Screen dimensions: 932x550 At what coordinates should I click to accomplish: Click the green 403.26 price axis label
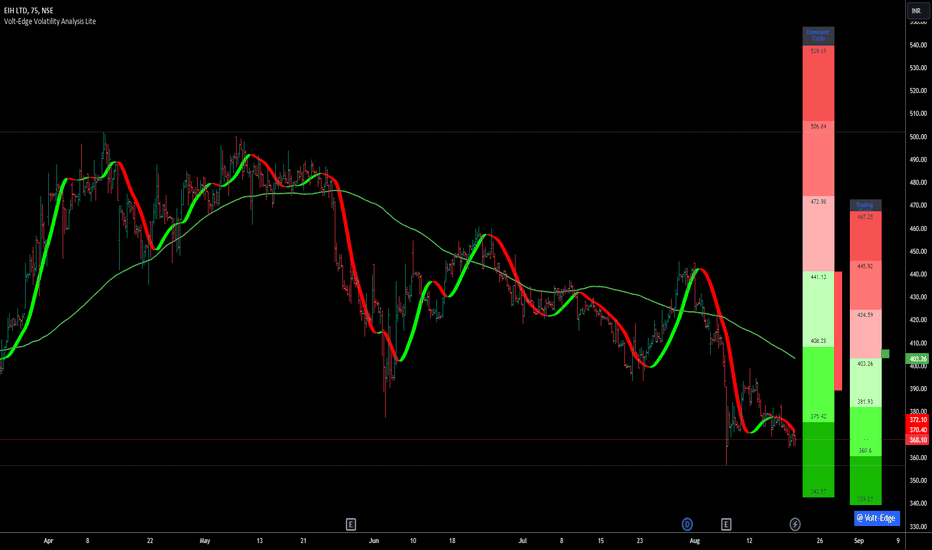pos(918,359)
